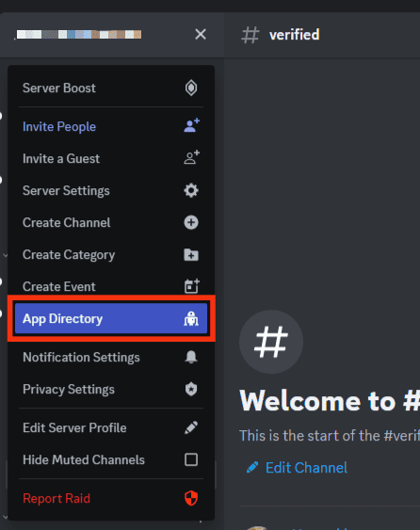This screenshot has height=530, width=420.
Task: Click the Server Boost gem icon
Action: click(191, 88)
